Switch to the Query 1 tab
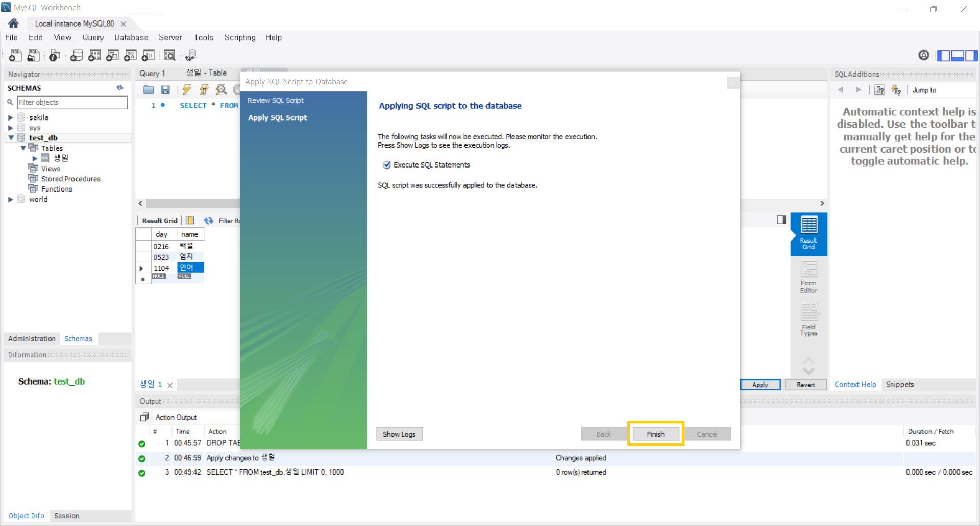Viewport: 980px width, 526px height. click(153, 74)
